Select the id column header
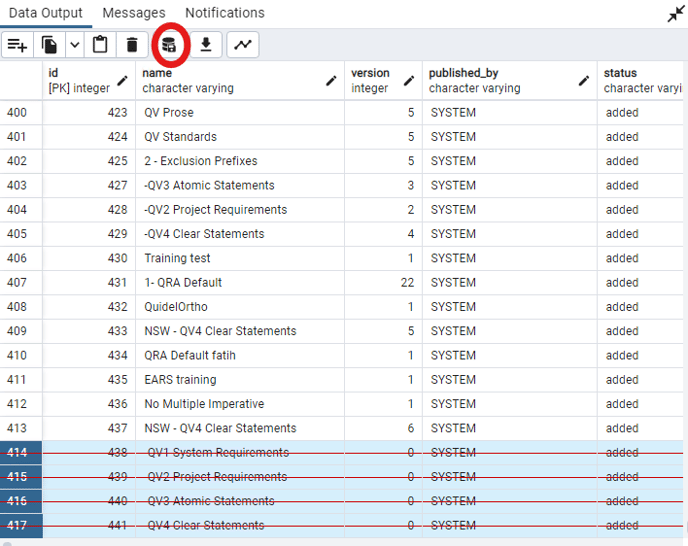Image resolution: width=688 pixels, height=546 pixels. pyautogui.click(x=89, y=81)
